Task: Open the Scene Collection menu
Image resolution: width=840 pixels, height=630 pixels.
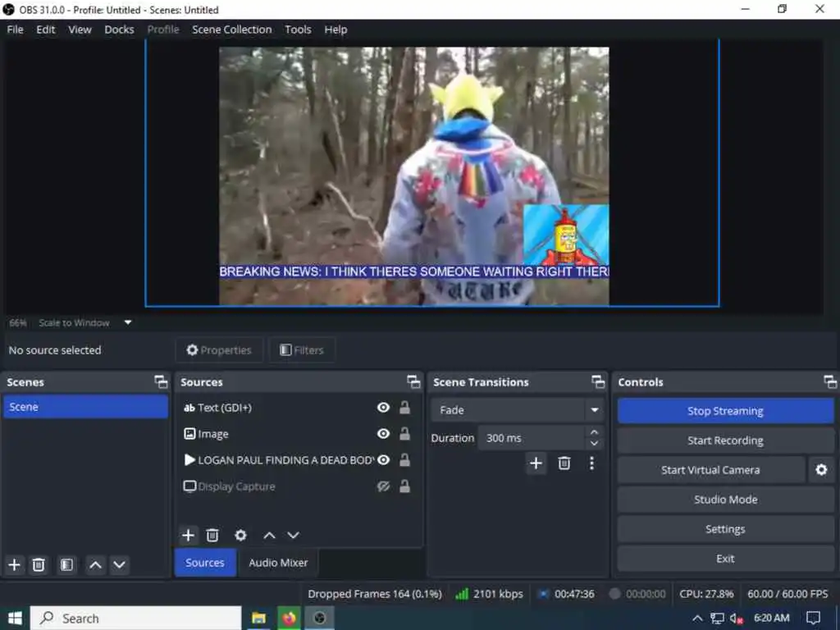Action: [x=232, y=30]
